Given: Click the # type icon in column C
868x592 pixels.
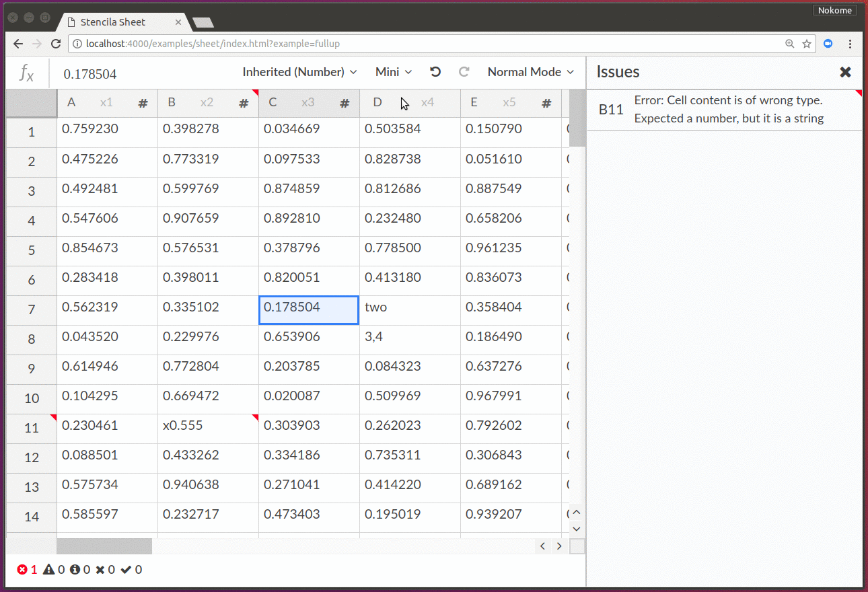Looking at the screenshot, I should [345, 103].
